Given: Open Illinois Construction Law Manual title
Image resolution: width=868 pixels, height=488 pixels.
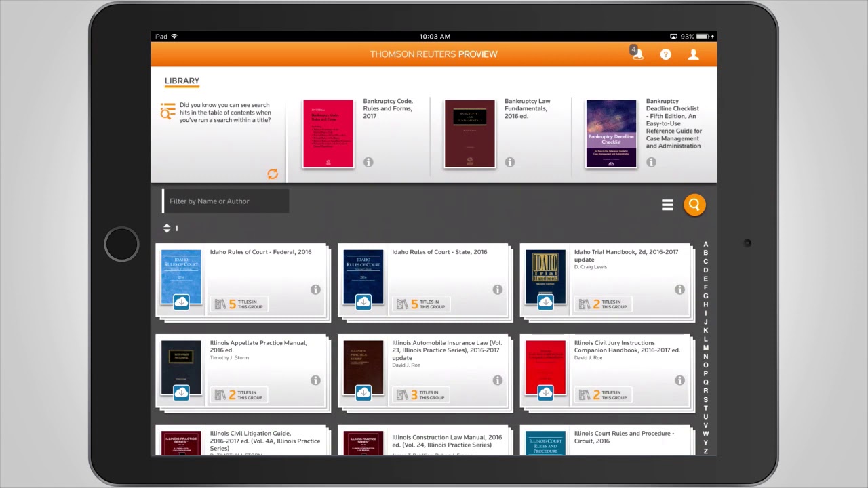Looking at the screenshot, I should pos(447,441).
